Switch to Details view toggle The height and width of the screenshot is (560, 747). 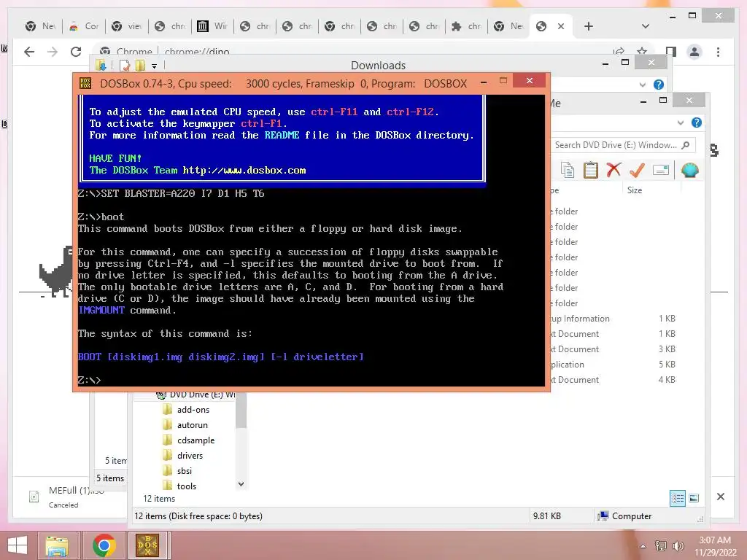pyautogui.click(x=678, y=499)
